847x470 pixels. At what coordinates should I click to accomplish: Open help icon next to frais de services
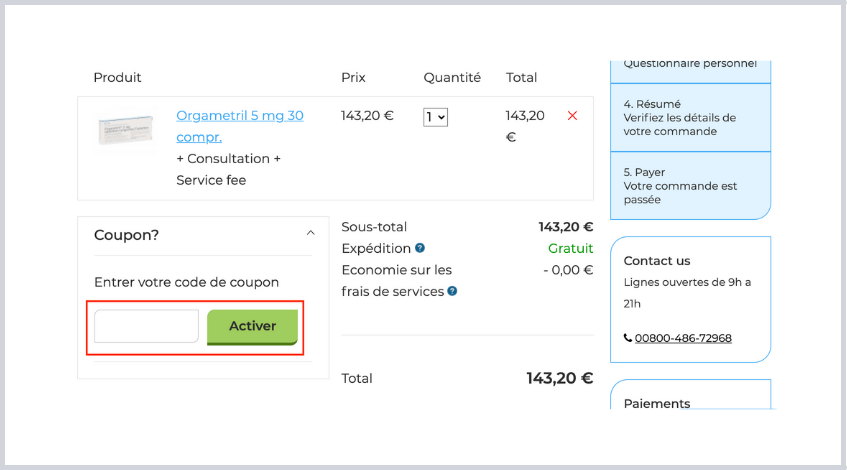pyautogui.click(x=452, y=291)
